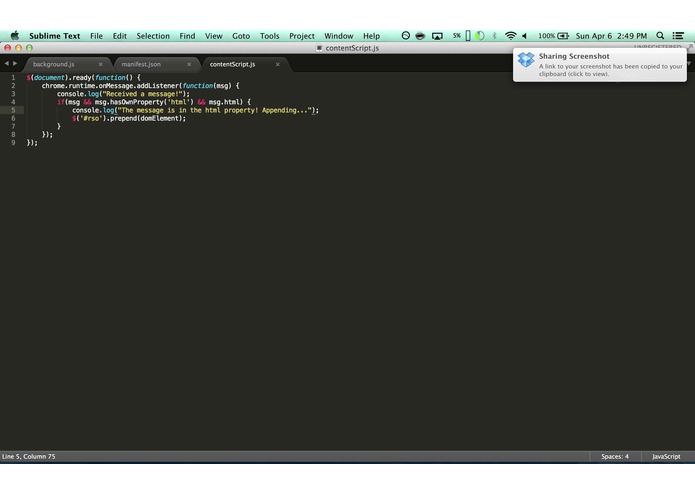Screen dimensions: 695x494
Task: Open the View menu
Action: point(214,36)
